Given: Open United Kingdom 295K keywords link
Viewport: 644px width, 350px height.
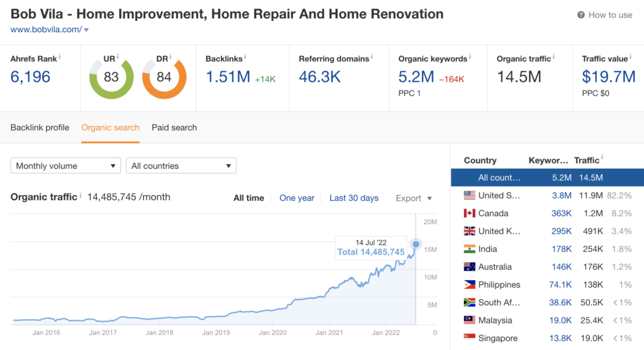Looking at the screenshot, I should pyautogui.click(x=562, y=231).
